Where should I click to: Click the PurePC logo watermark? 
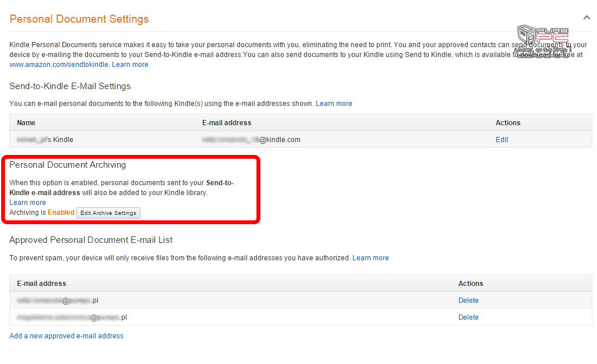click(x=543, y=41)
